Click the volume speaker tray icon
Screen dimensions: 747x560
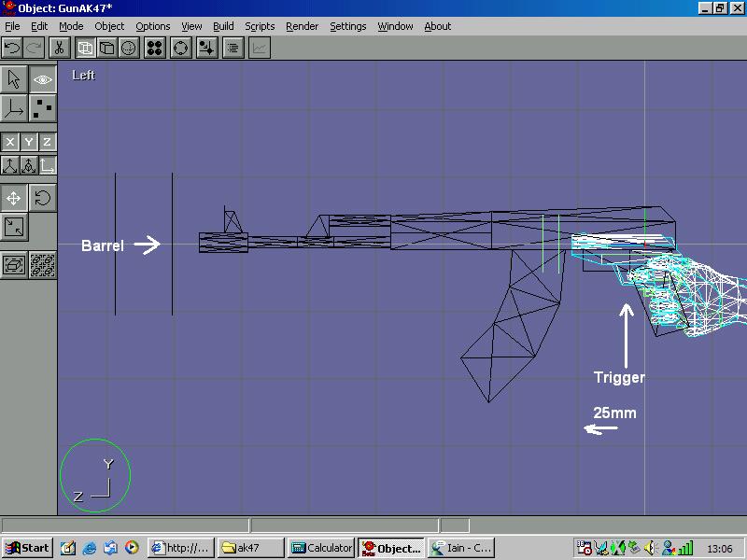tap(651, 548)
